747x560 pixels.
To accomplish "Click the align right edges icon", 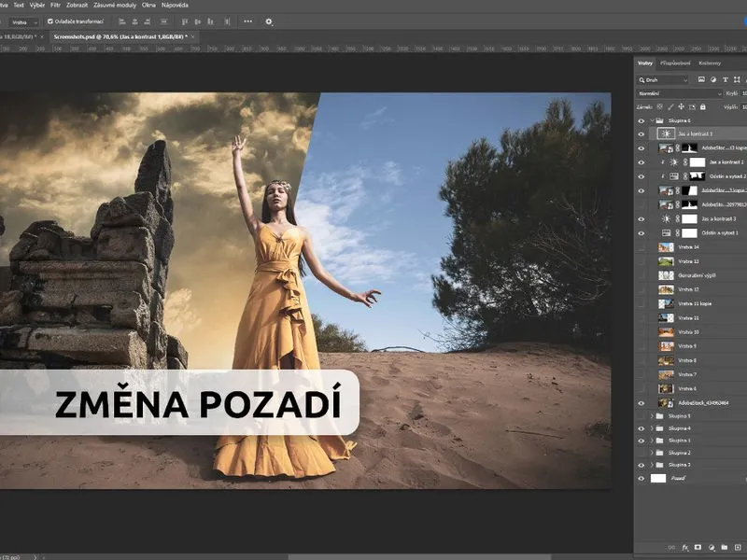I will point(148,21).
